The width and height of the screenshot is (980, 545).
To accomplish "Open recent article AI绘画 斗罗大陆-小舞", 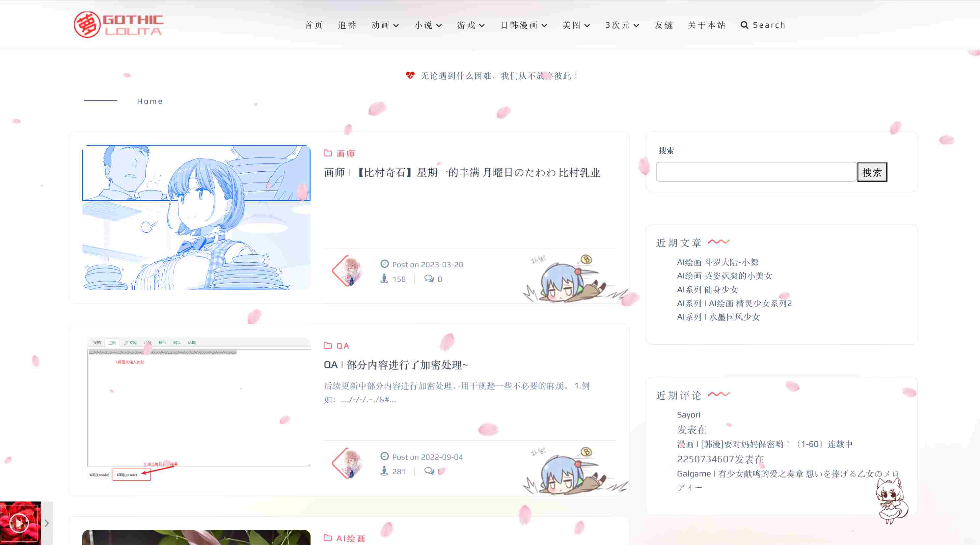I will click(718, 262).
